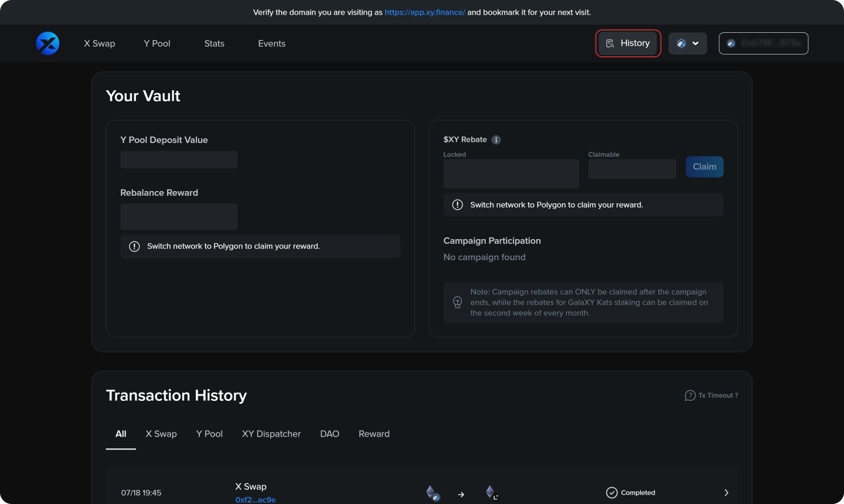Click the Completed checkmark icon
844x504 pixels.
(612, 492)
